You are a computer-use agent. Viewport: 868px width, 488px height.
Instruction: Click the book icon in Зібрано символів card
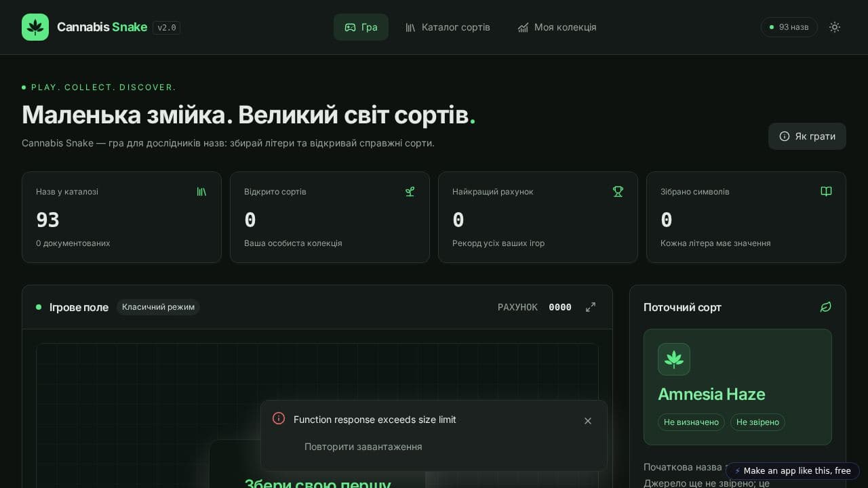click(x=826, y=192)
